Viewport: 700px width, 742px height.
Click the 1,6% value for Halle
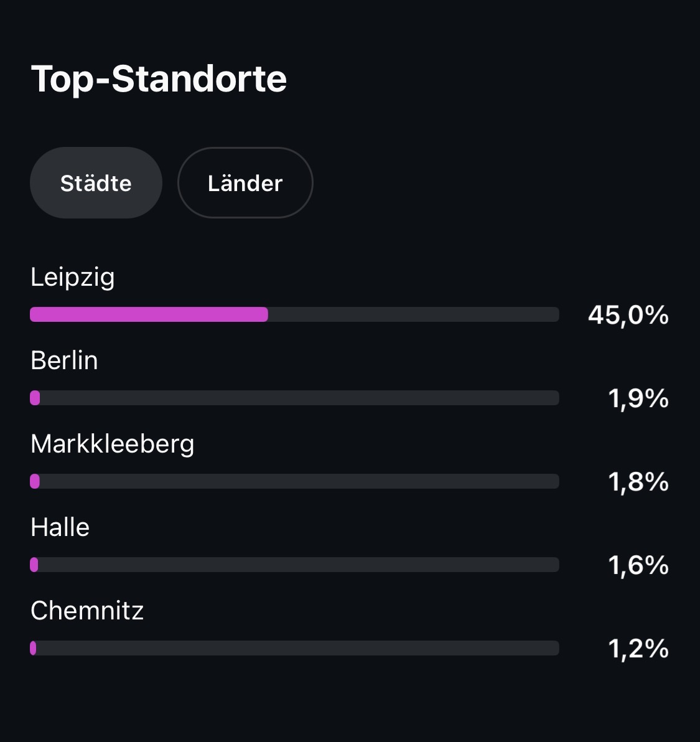638,565
